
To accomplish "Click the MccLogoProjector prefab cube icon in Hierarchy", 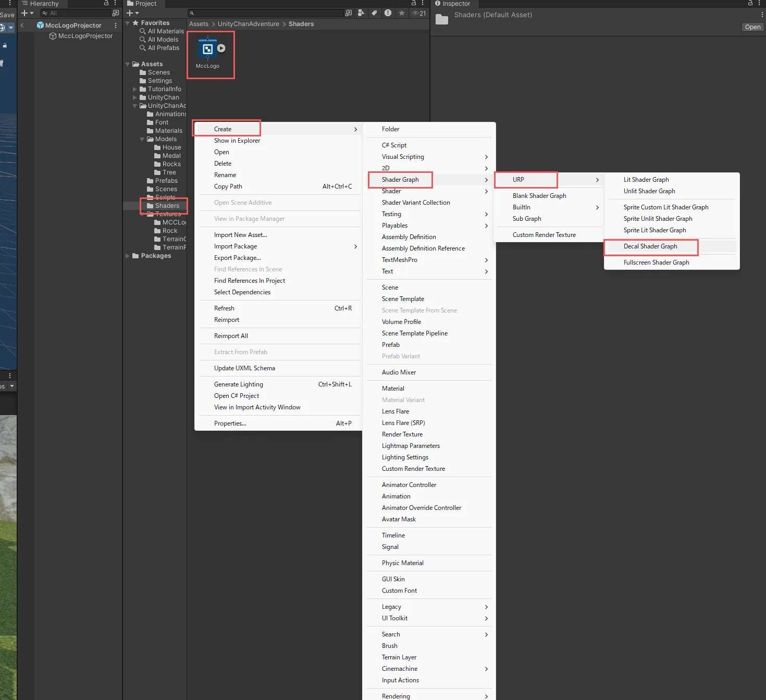I will (x=40, y=25).
